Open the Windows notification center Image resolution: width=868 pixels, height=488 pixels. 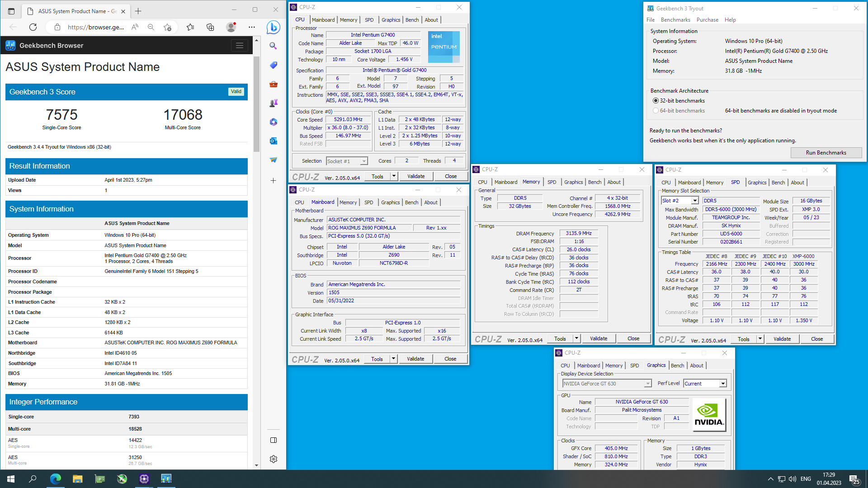tap(854, 479)
